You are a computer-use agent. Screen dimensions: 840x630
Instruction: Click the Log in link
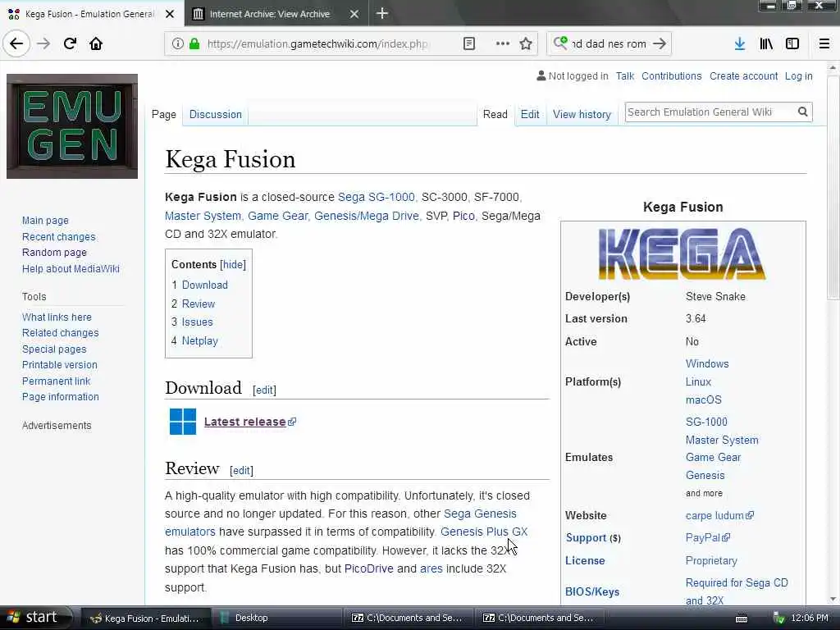pos(799,76)
